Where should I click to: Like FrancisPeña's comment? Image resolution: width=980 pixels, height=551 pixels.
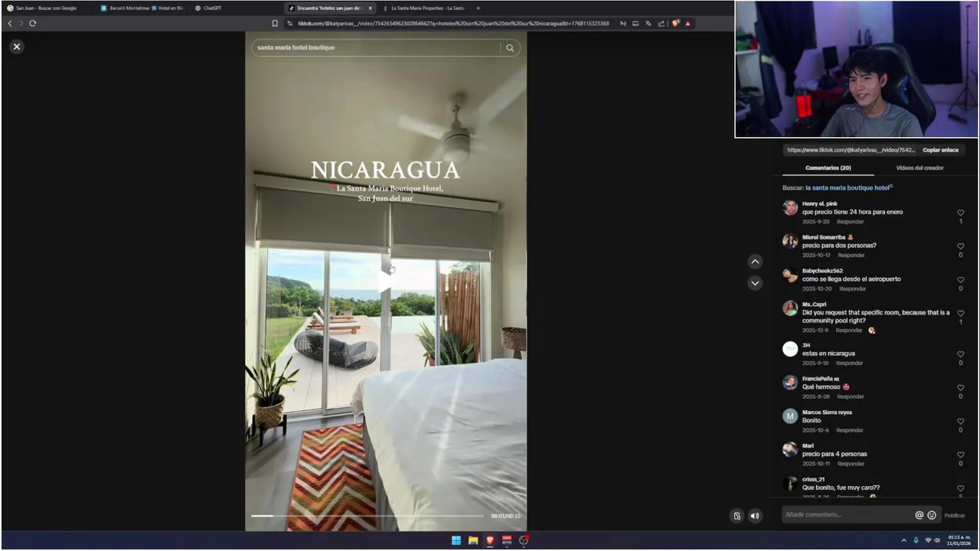961,388
